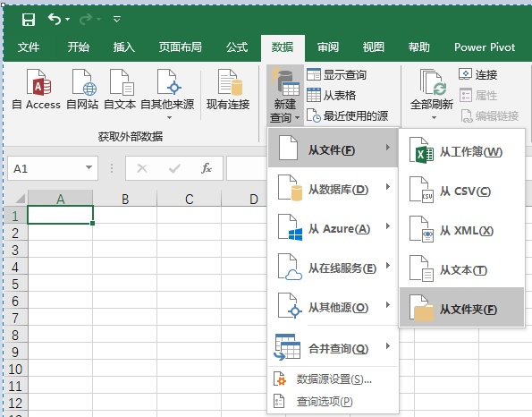Click 从表格 from table
Screen dimensions: 532x417
331,95
